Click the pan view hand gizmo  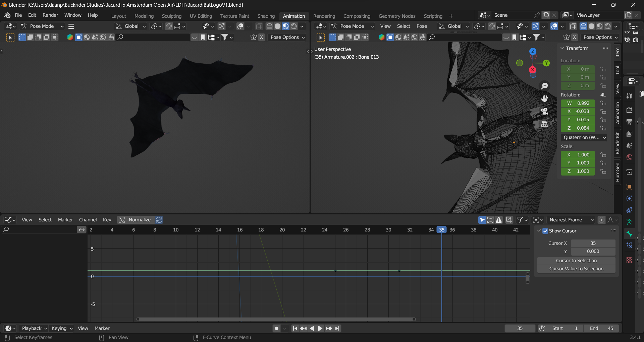544,98
